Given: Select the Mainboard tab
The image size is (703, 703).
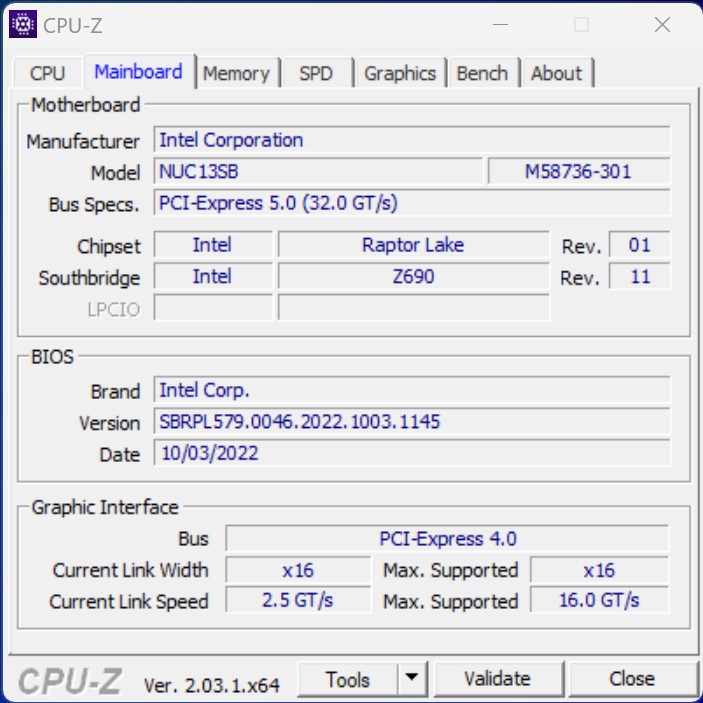Looking at the screenshot, I should tap(139, 72).
